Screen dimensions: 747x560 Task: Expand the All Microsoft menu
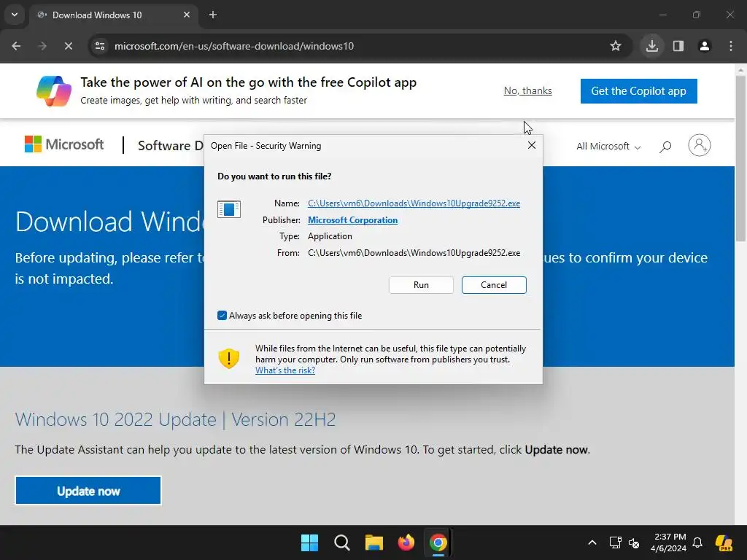pyautogui.click(x=608, y=146)
